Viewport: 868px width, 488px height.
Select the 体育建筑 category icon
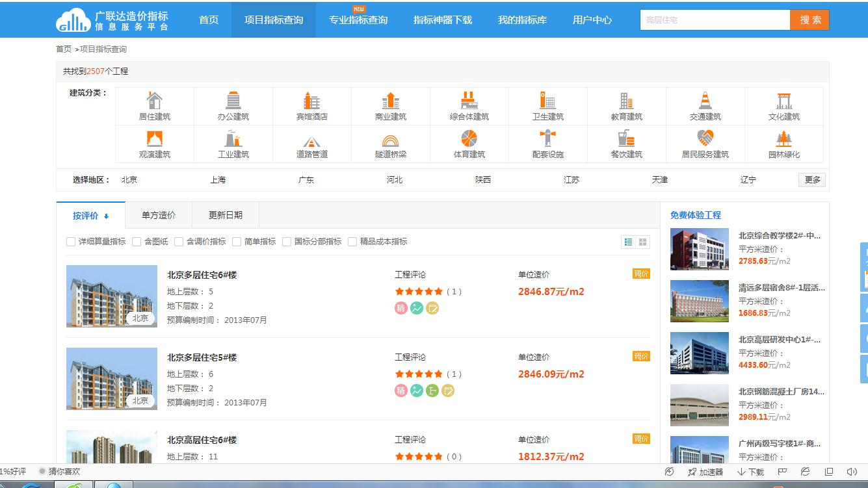pos(469,138)
